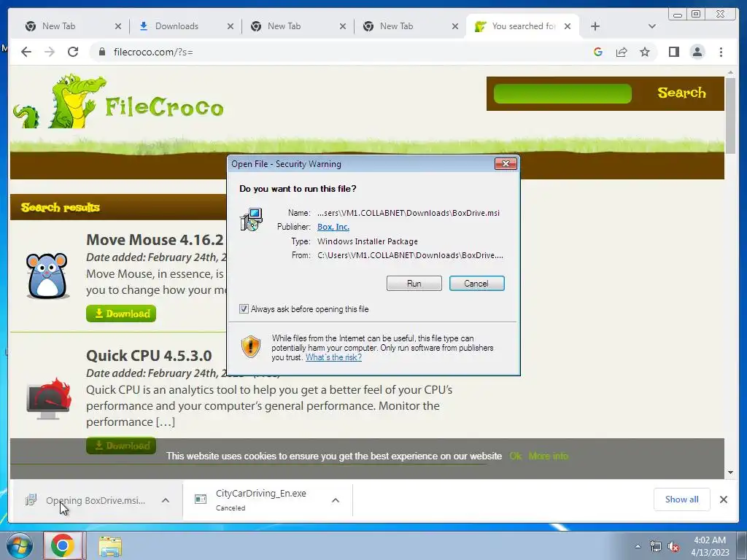This screenshot has width=747, height=560.
Task: Click the installer package icon in dialog
Action: [x=251, y=219]
